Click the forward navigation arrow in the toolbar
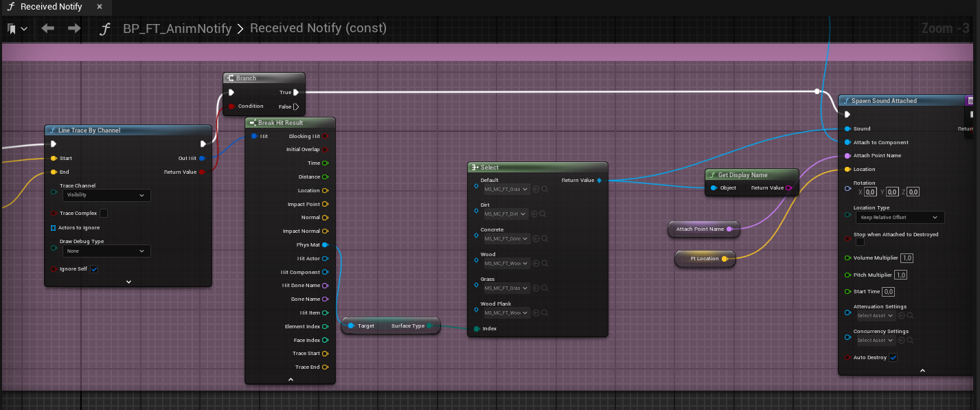This screenshot has width=980, height=410. coord(74,28)
